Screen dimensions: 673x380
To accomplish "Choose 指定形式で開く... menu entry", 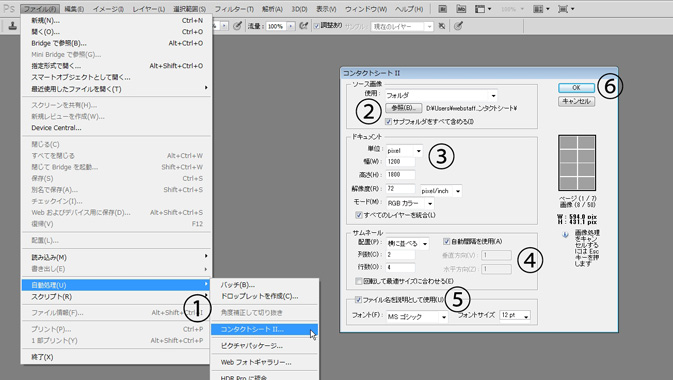I will coord(117,66).
